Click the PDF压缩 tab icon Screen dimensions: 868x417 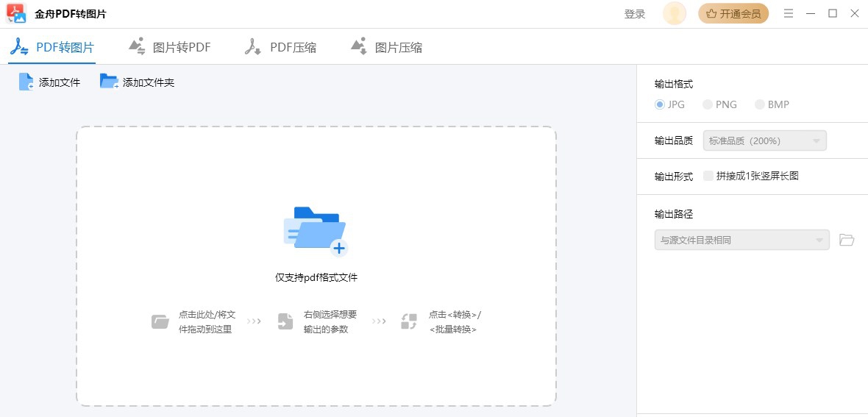pyautogui.click(x=253, y=47)
